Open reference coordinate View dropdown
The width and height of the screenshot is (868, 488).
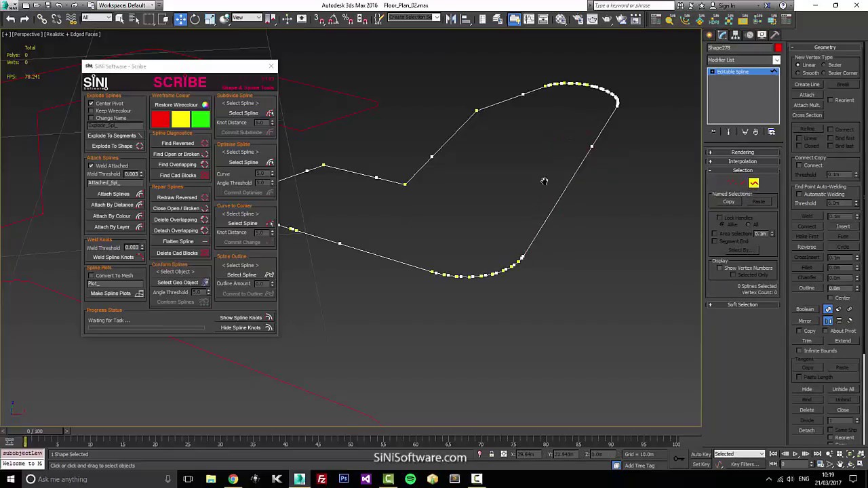[x=245, y=18]
